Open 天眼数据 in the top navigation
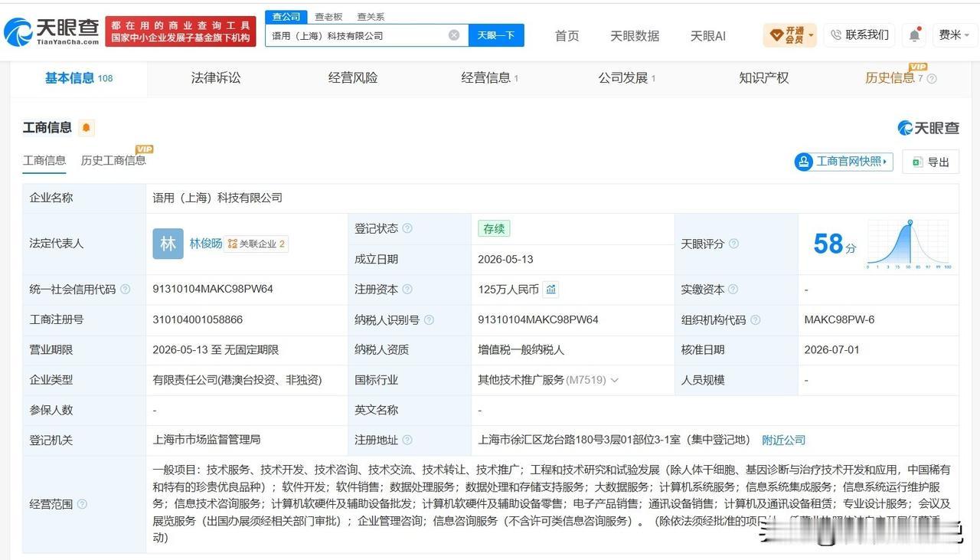980x560 pixels. 635,36
